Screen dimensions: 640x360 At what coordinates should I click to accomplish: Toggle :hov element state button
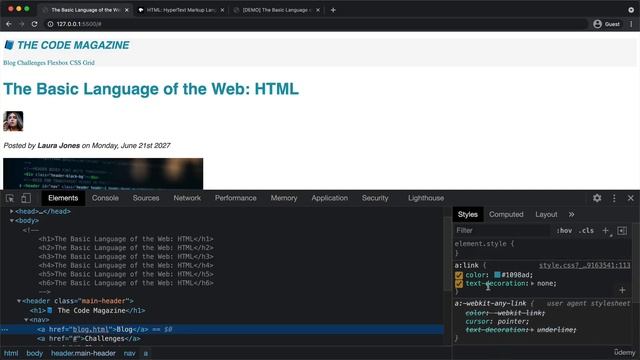coord(564,231)
